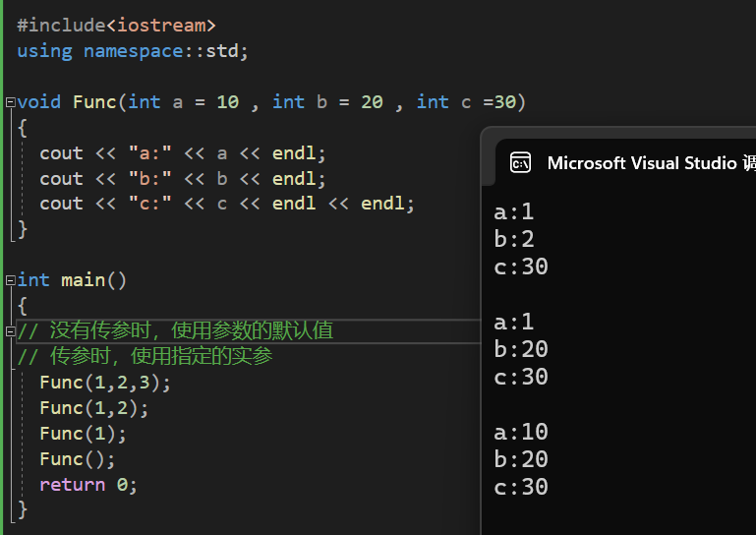Click the Func name in the void Func declaration
The height and width of the screenshot is (535, 756).
pos(94,102)
